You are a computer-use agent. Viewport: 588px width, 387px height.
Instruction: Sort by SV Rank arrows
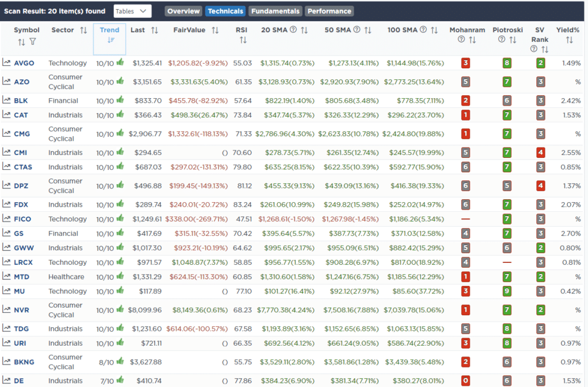click(545, 49)
